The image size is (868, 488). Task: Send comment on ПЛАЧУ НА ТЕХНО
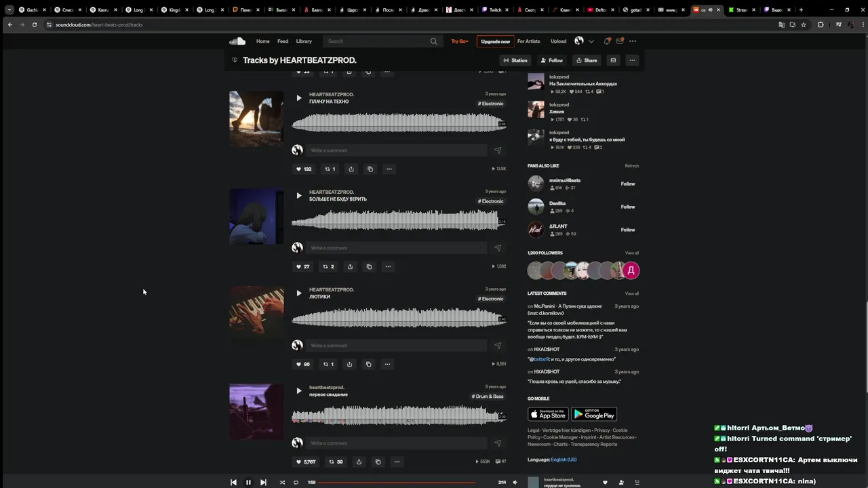coord(497,150)
